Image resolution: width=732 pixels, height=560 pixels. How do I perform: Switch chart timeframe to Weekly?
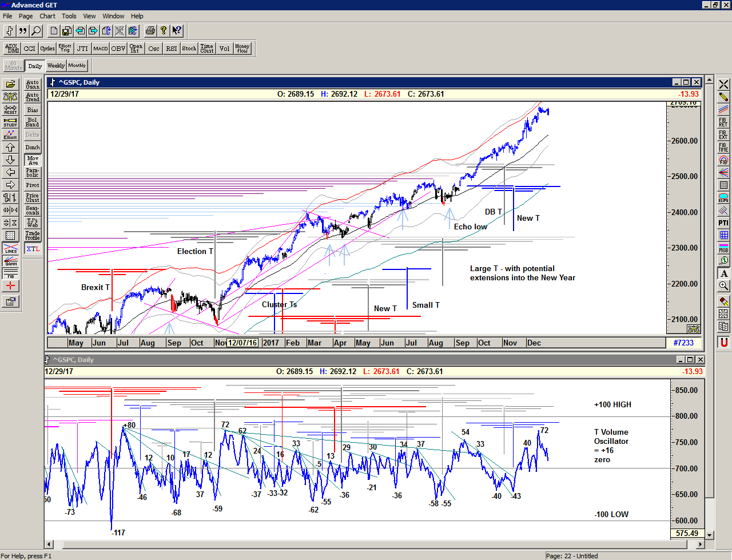click(x=56, y=66)
